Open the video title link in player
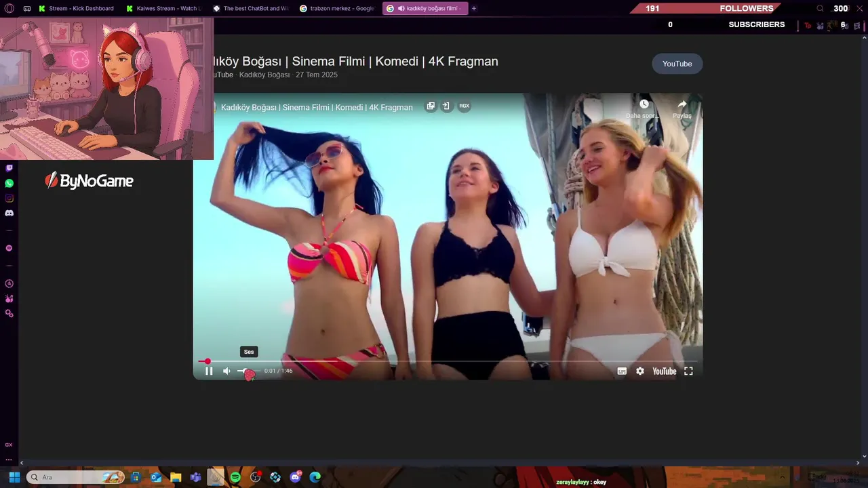This screenshot has height=488, width=868. click(317, 107)
